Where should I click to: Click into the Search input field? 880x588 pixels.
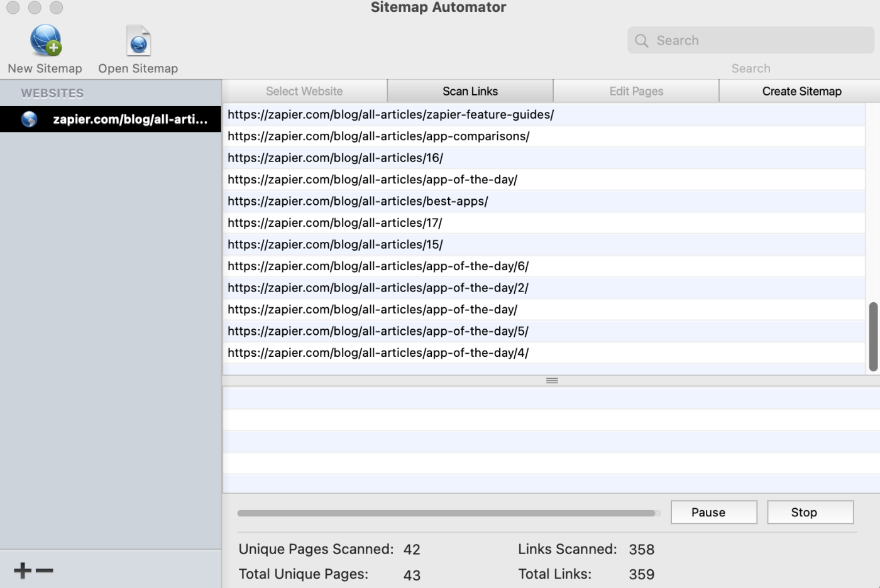click(x=751, y=40)
